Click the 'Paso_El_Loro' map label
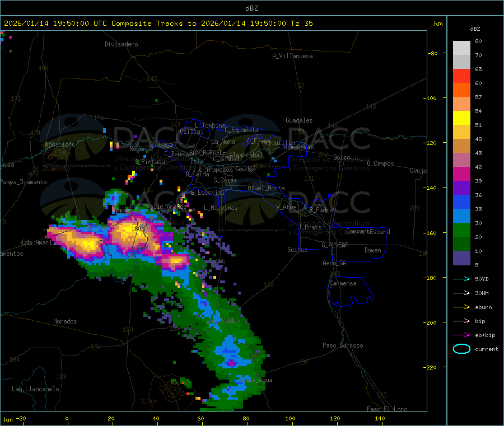504x426 pixels. pyautogui.click(x=388, y=409)
